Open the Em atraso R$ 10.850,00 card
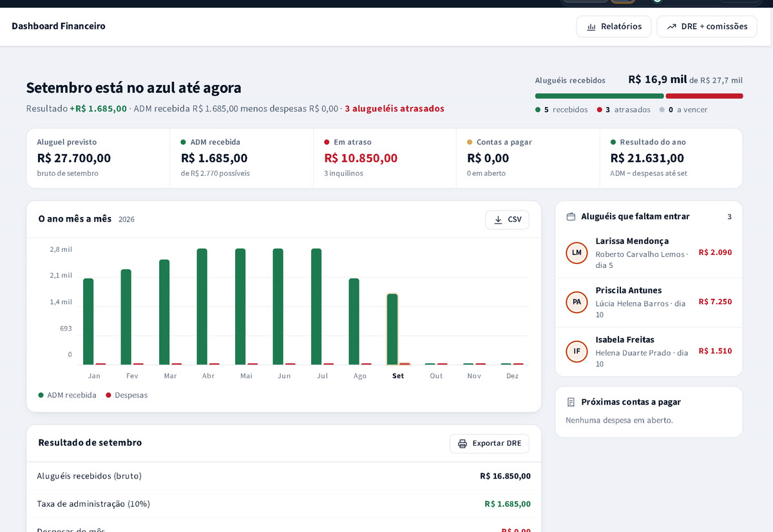The image size is (773, 532). (385, 158)
